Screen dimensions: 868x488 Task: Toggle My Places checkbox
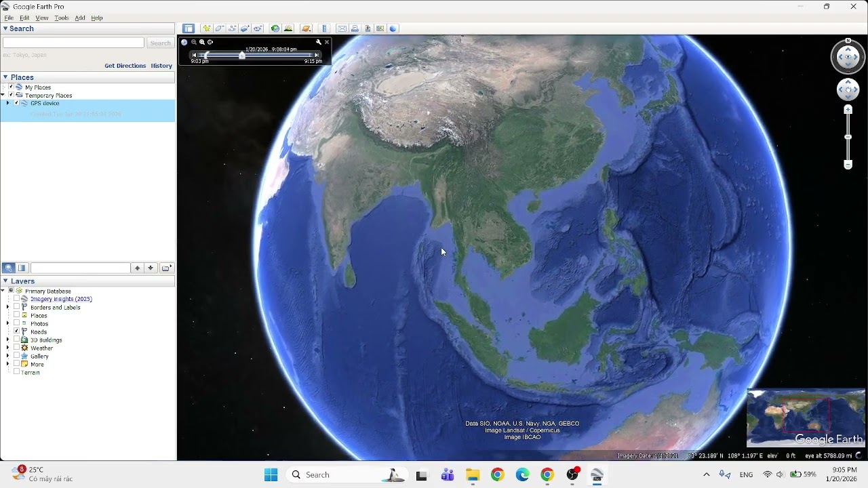click(x=11, y=87)
